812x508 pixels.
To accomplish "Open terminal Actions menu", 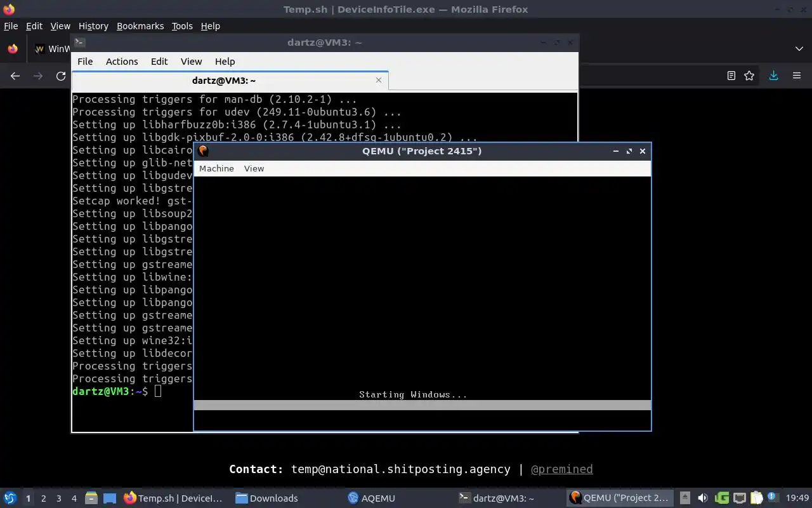I will (x=122, y=62).
